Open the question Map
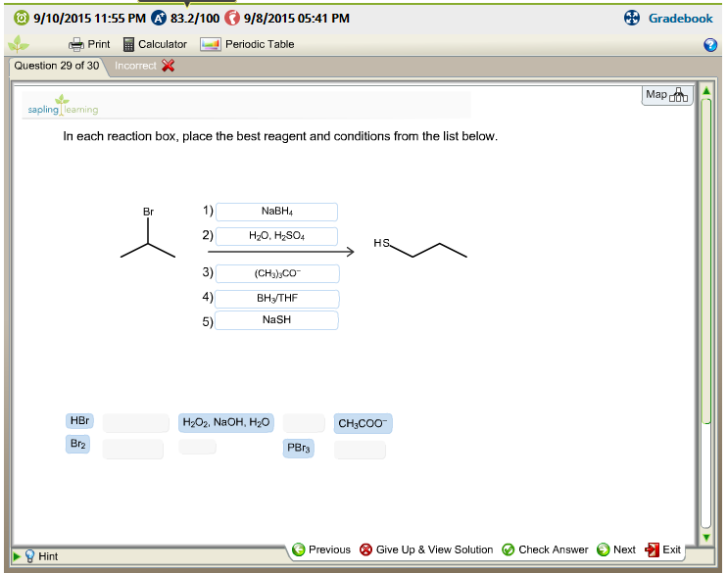This screenshot has width=728, height=573. tap(668, 95)
